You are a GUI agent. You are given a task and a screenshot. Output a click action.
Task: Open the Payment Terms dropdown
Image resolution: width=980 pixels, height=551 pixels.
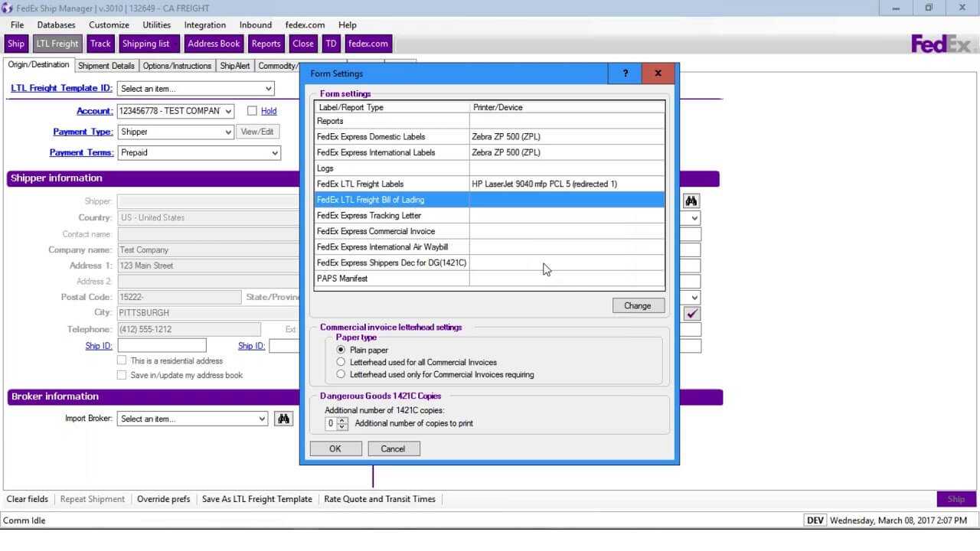point(275,152)
